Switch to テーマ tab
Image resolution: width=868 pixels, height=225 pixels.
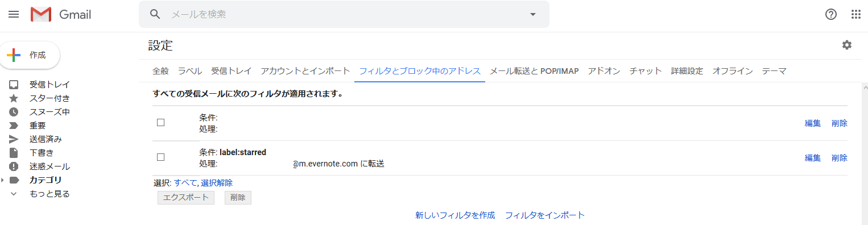coord(774,71)
